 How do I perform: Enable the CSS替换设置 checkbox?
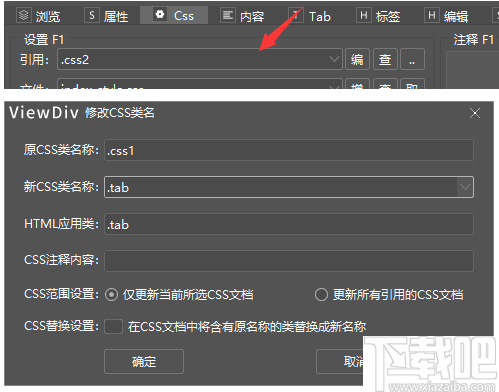tap(113, 326)
